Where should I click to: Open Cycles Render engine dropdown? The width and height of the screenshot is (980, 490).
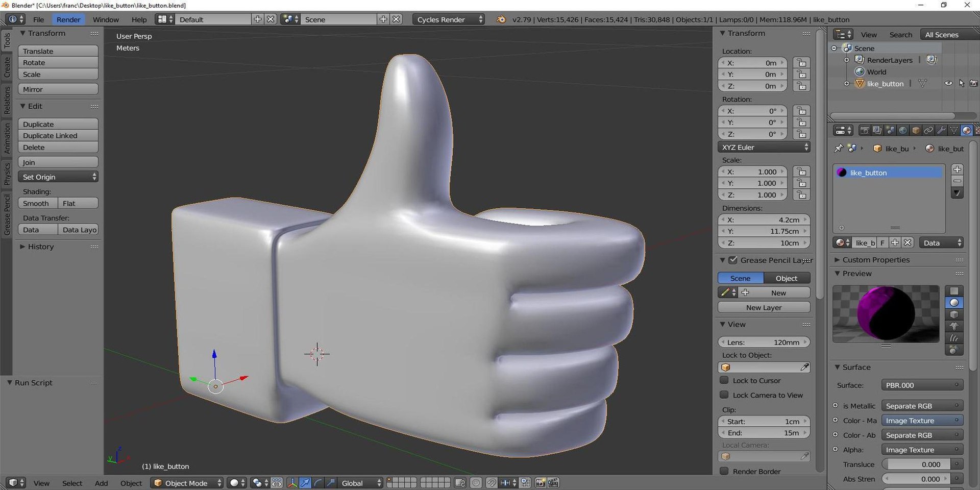click(449, 19)
